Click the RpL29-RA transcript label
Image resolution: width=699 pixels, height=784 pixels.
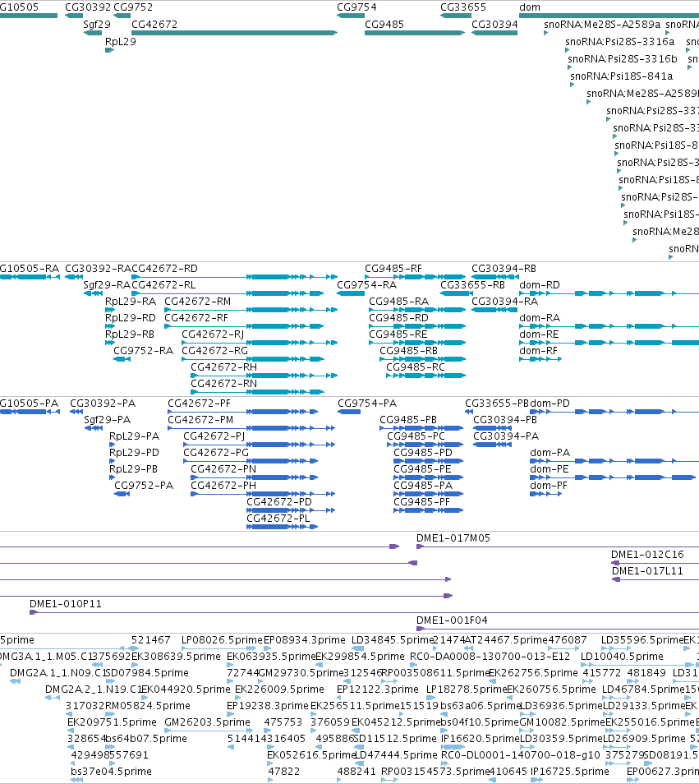(x=131, y=302)
